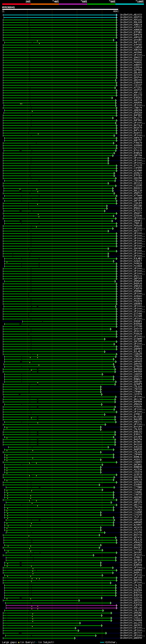
Task: Click the UniRef100_B6HLC8 label
Action: (x=131, y=480)
